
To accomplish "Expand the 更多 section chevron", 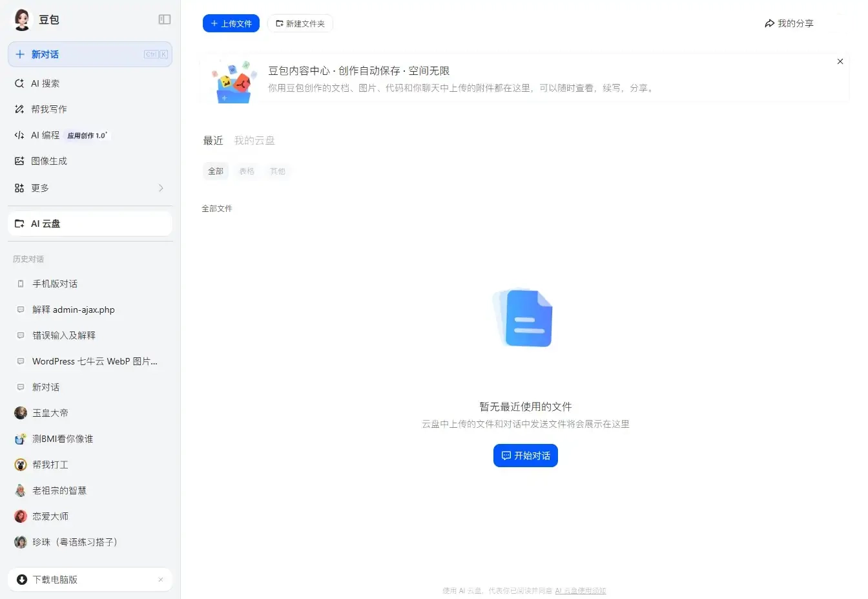I will (x=161, y=188).
